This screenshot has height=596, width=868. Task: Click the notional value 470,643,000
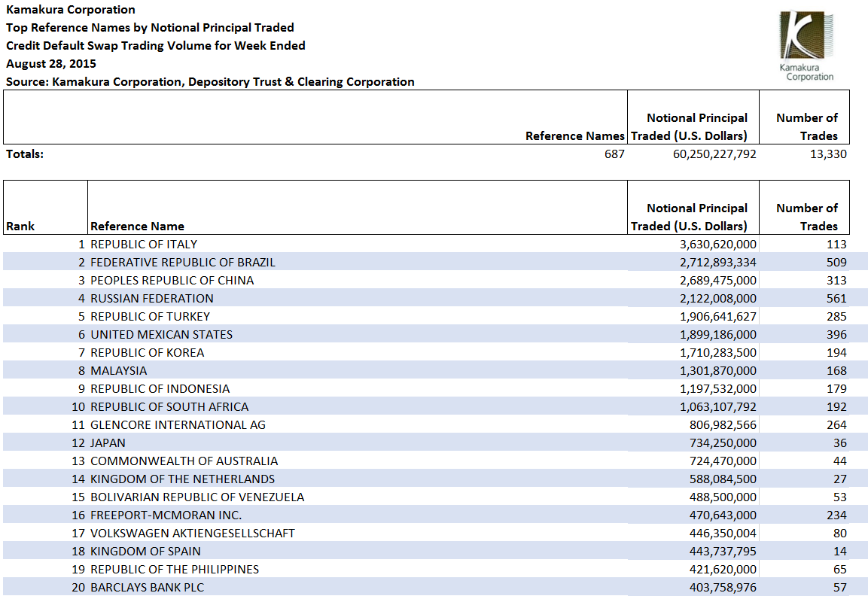pos(723,515)
